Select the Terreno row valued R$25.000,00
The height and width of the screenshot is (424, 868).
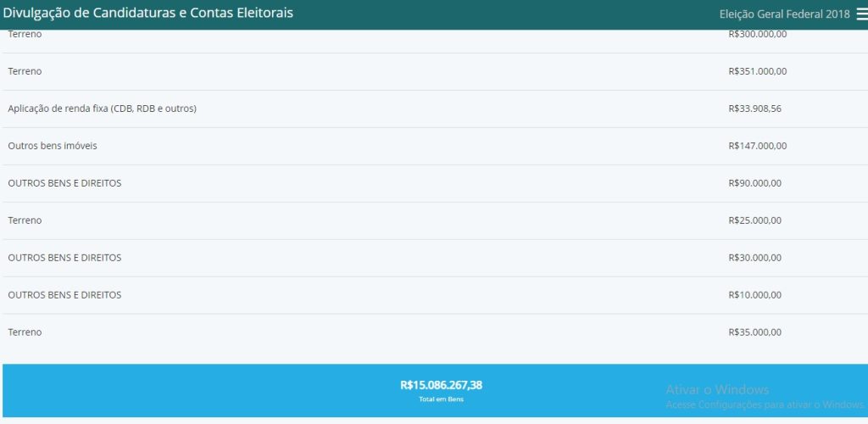pos(25,220)
